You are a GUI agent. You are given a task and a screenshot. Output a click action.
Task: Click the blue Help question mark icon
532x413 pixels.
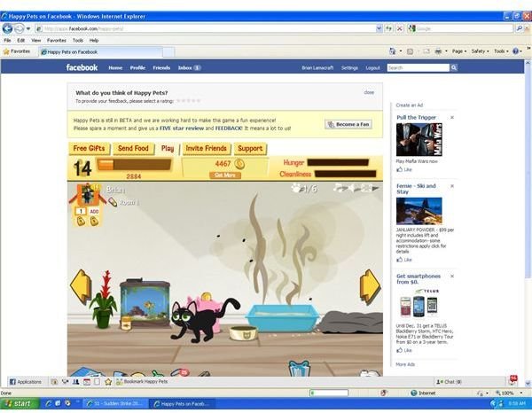[x=516, y=51]
